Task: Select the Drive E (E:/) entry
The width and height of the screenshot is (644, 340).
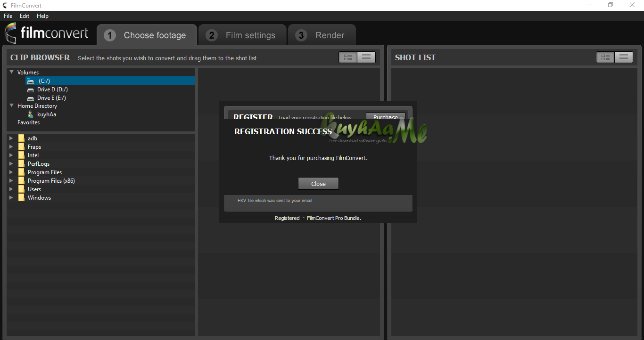Action: click(52, 98)
